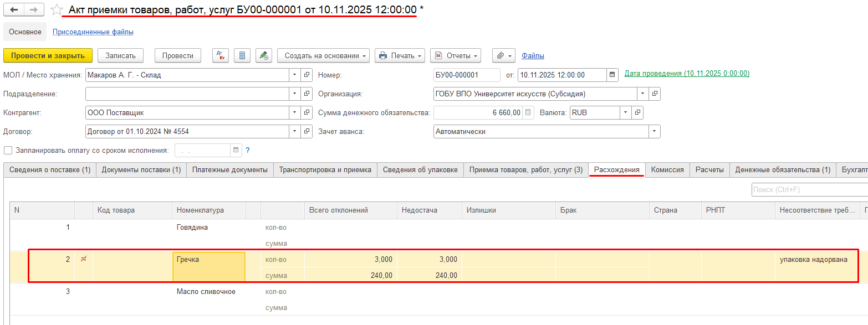The height and width of the screenshot is (325, 868).
Task: Click the blue question mark help icon
Action: coord(248,150)
